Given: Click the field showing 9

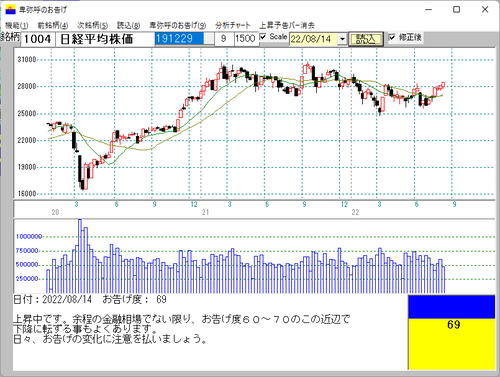Looking at the screenshot, I should click(x=224, y=39).
